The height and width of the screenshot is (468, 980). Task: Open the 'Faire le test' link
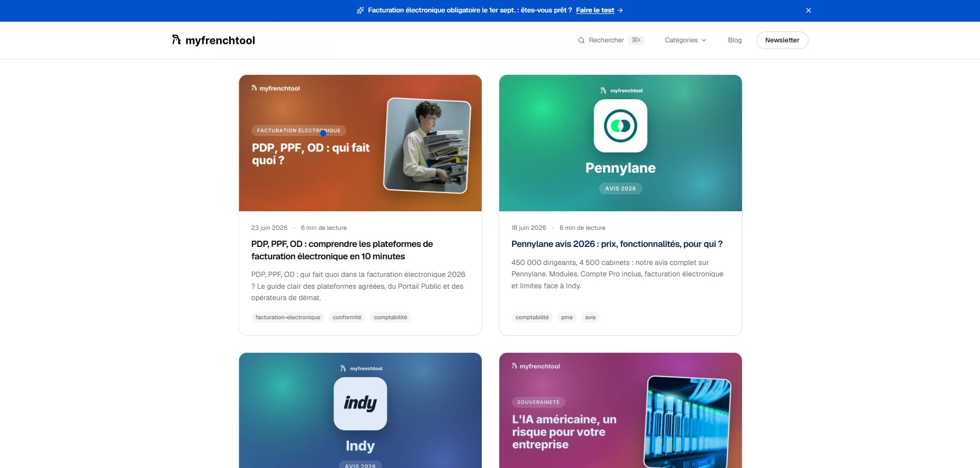click(x=595, y=10)
